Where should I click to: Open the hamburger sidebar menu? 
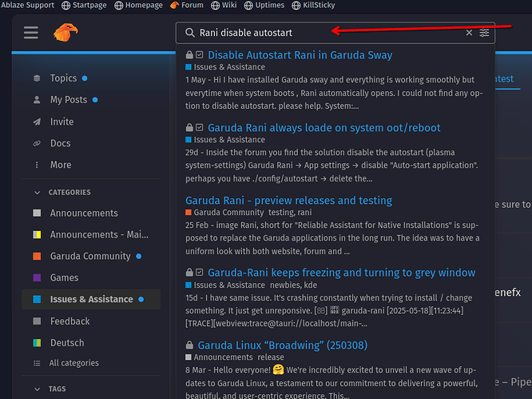click(x=31, y=33)
